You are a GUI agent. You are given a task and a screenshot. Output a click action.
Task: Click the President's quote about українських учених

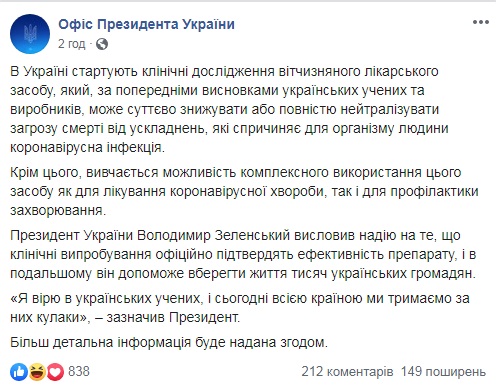click(x=240, y=308)
